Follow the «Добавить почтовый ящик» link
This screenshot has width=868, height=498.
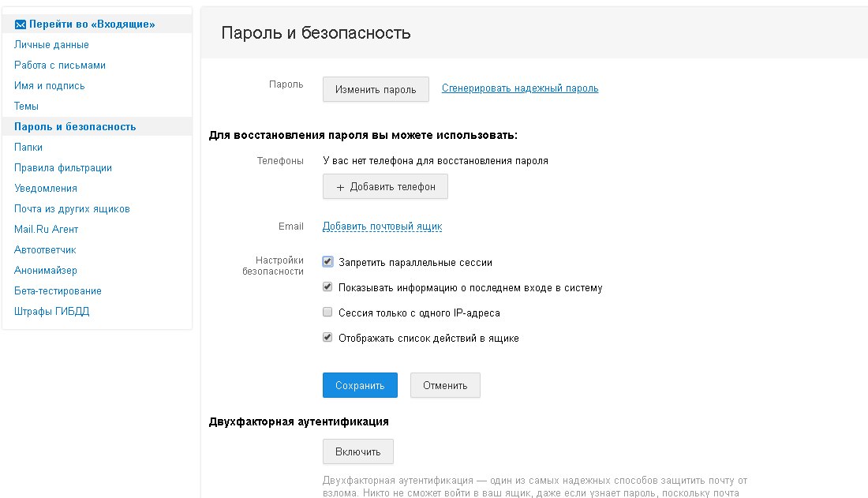pyautogui.click(x=382, y=227)
